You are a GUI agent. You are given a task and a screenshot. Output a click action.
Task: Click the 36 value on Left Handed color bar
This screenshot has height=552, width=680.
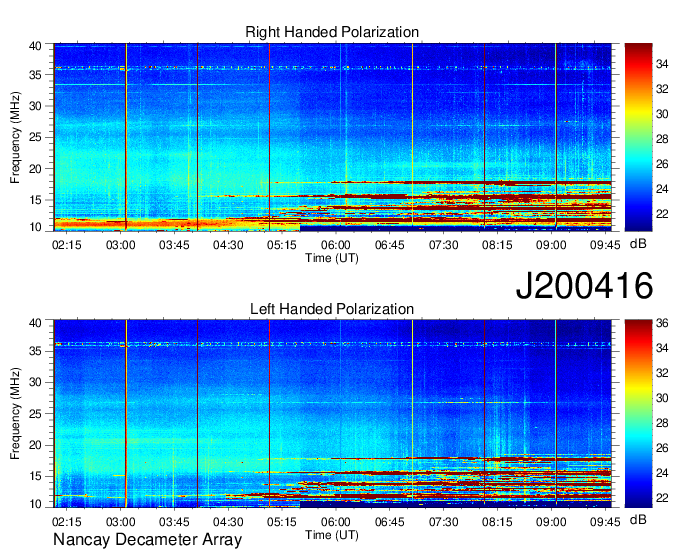coord(662,323)
